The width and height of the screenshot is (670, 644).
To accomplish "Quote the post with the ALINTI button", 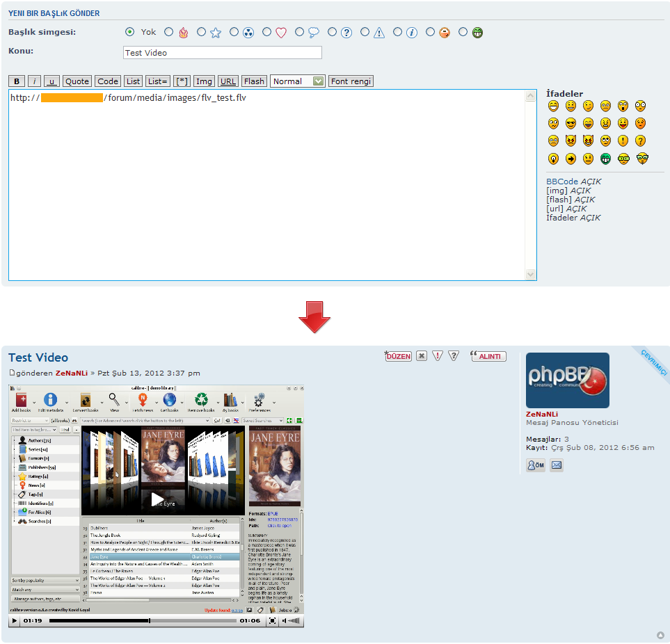I will tap(488, 356).
